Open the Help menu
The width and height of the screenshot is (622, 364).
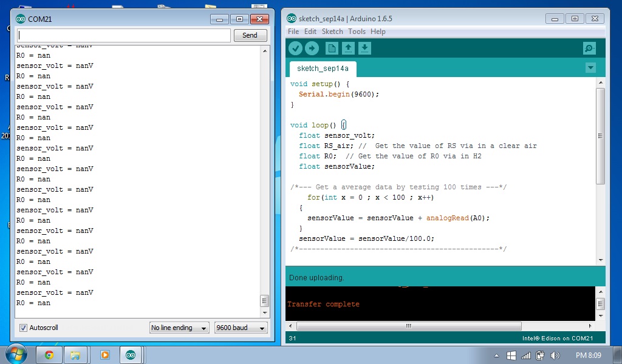378,32
